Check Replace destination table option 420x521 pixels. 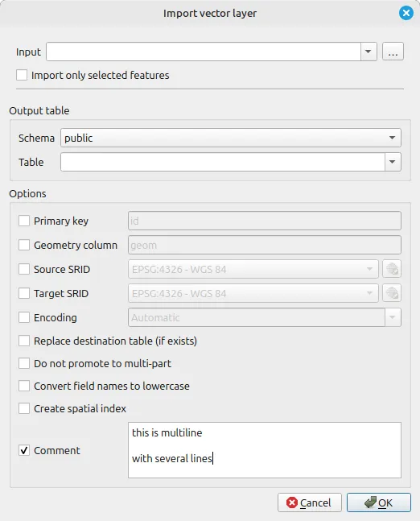[24, 341]
